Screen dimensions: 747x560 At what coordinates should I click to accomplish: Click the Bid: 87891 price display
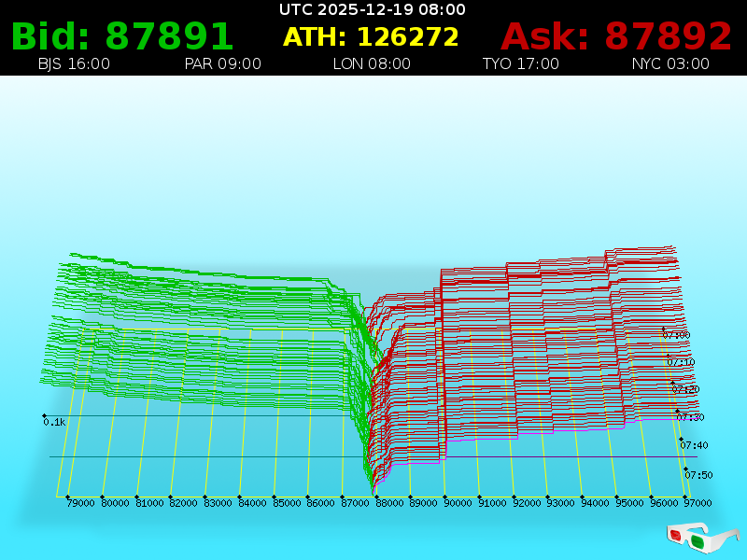click(x=122, y=36)
